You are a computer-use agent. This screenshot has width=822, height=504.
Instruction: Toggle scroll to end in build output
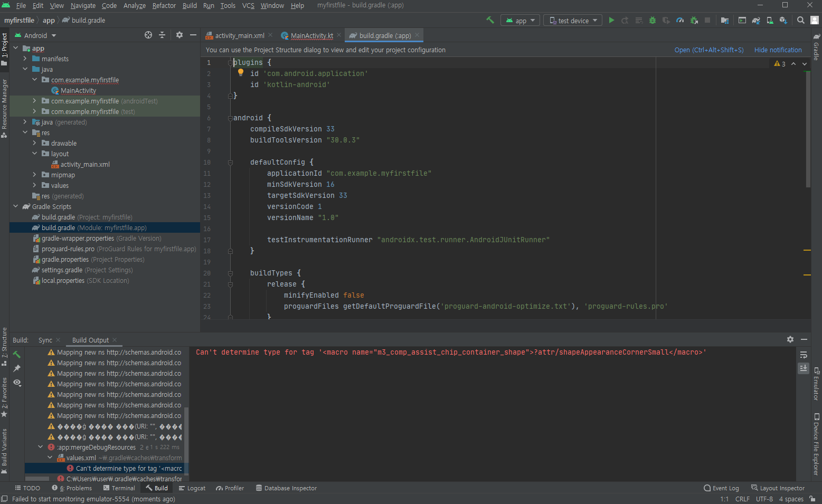[804, 368]
